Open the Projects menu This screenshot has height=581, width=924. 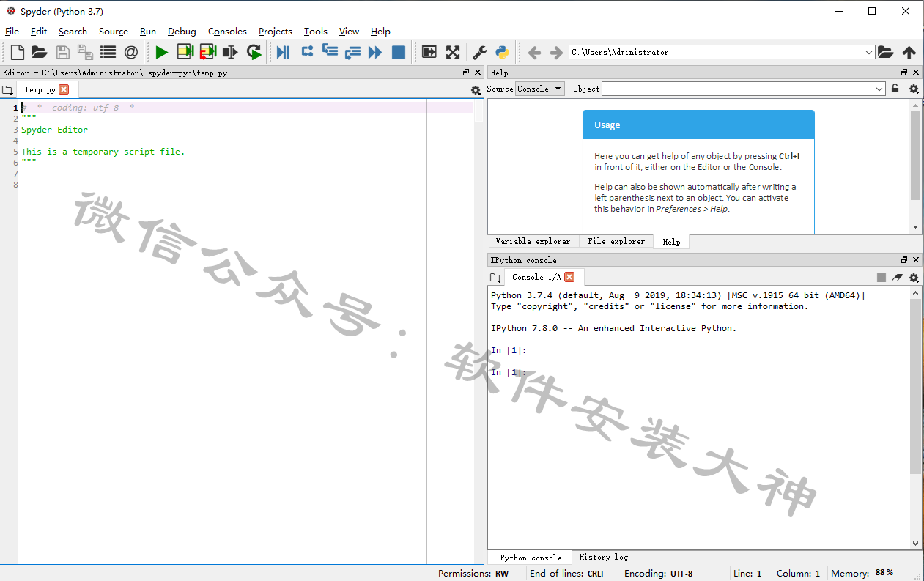[276, 32]
